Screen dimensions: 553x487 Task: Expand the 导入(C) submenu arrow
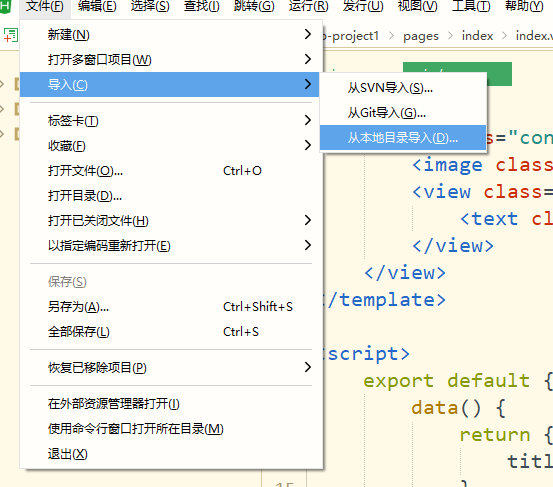[308, 84]
